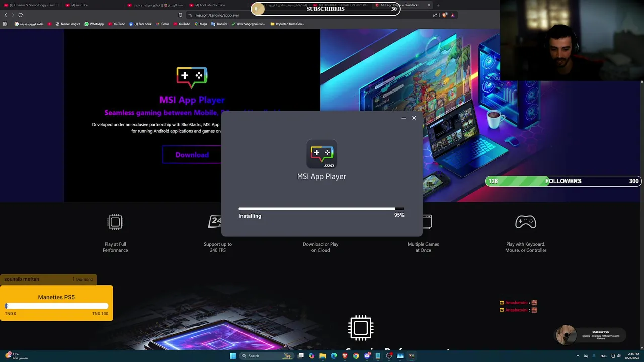Switch to the second YouTube tab
644x362 pixels.
point(93,5)
